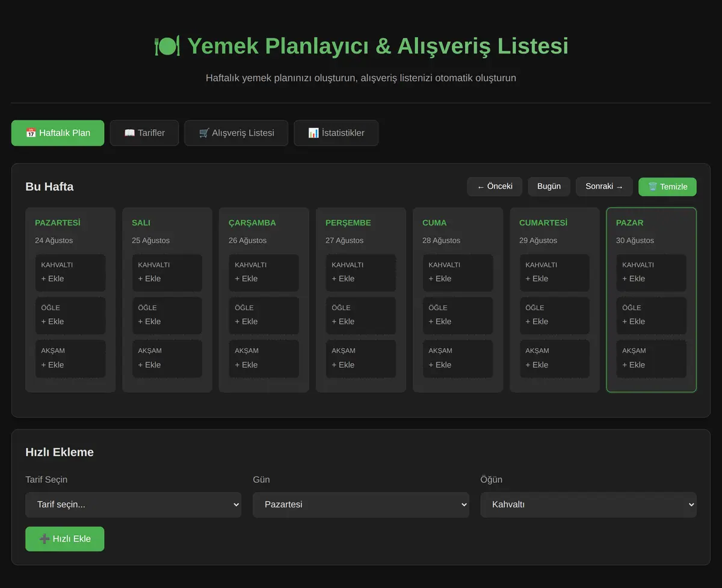Select the highlighted PAZAR day heading
Screen dimensions: 722x588
(x=630, y=222)
